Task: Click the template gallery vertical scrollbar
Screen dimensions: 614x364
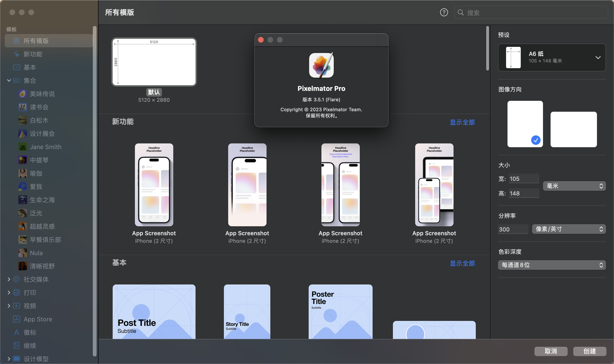Action: click(487, 48)
